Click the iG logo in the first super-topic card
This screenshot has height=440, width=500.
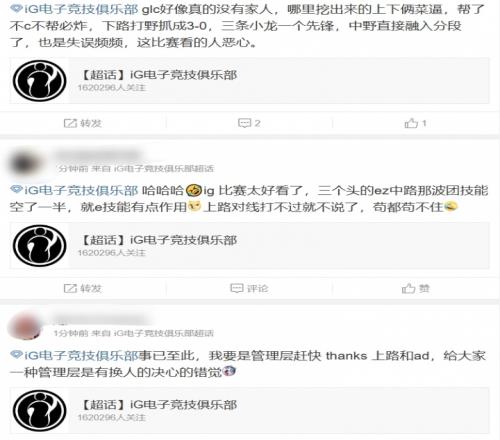pos(40,81)
